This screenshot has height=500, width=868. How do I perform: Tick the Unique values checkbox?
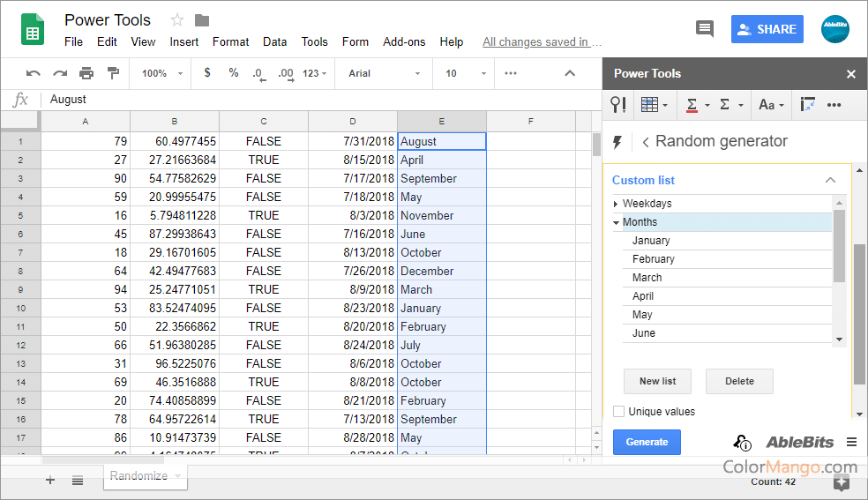pos(619,412)
